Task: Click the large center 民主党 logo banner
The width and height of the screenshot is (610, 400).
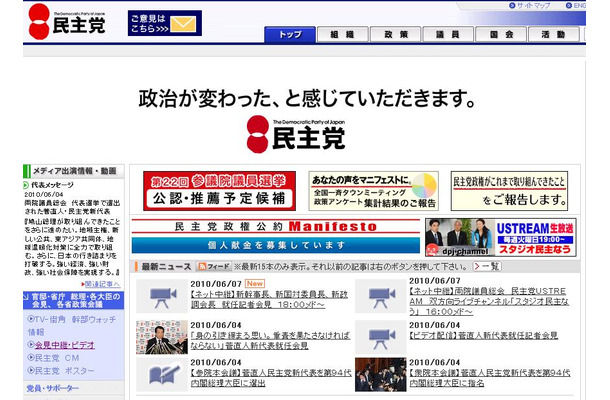Action: (x=296, y=134)
